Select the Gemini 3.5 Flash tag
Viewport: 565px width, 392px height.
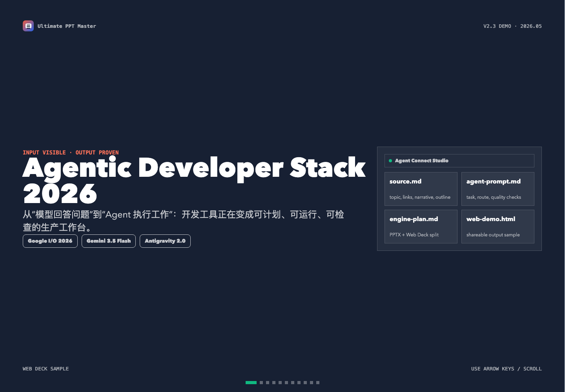point(109,241)
